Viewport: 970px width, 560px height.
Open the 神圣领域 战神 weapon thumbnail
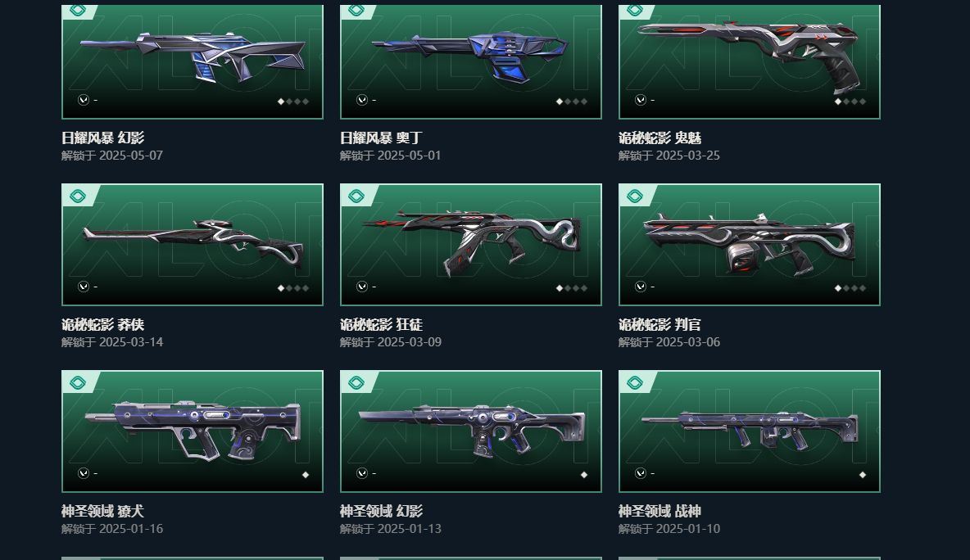pyautogui.click(x=749, y=431)
